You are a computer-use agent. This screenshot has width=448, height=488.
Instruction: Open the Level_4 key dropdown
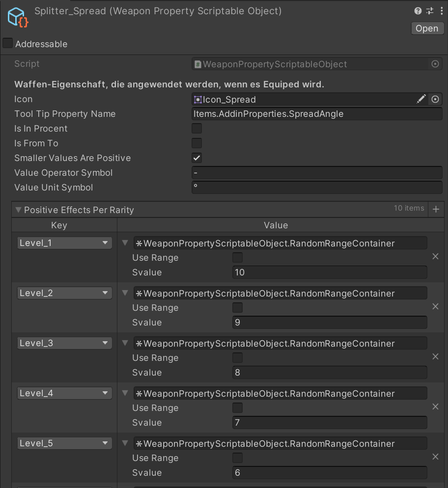tap(64, 393)
